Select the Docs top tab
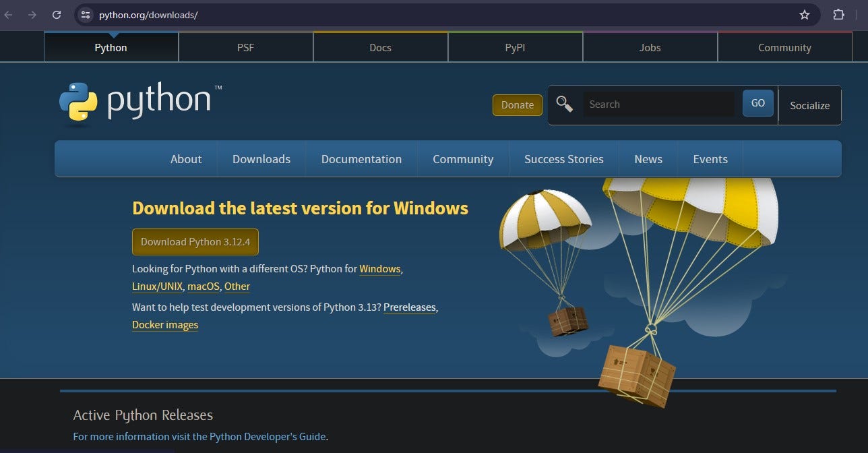This screenshot has height=453, width=868. [381, 47]
